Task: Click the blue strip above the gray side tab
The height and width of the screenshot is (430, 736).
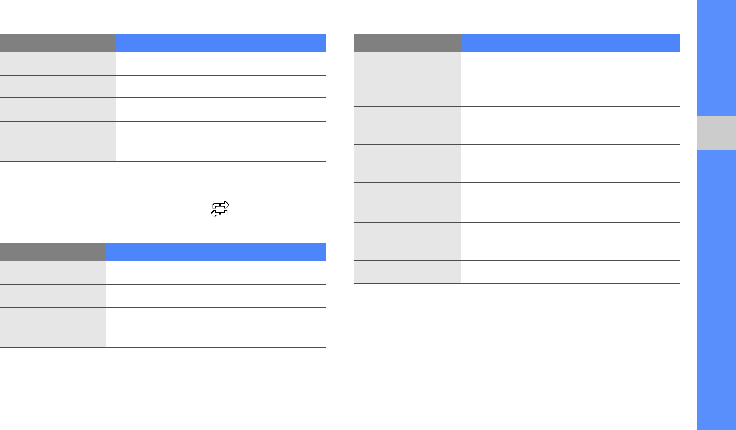Action: [716, 58]
